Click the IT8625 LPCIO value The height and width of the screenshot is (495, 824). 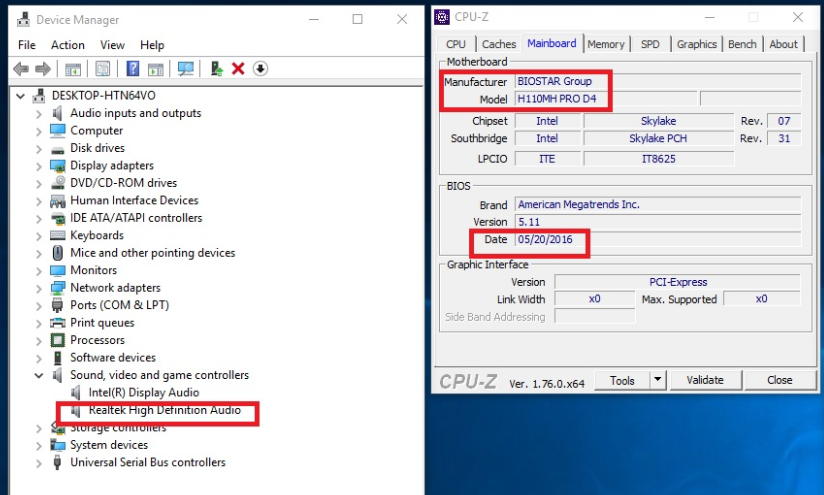coord(658,159)
